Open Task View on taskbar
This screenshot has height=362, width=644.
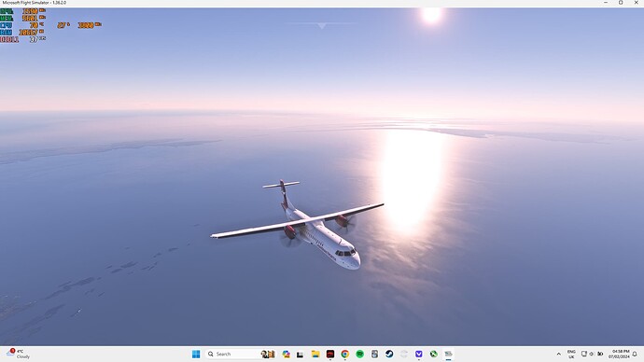tap(301, 354)
